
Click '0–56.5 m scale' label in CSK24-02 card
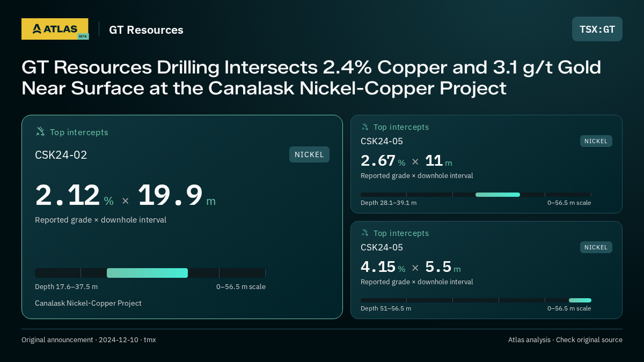[x=241, y=287]
